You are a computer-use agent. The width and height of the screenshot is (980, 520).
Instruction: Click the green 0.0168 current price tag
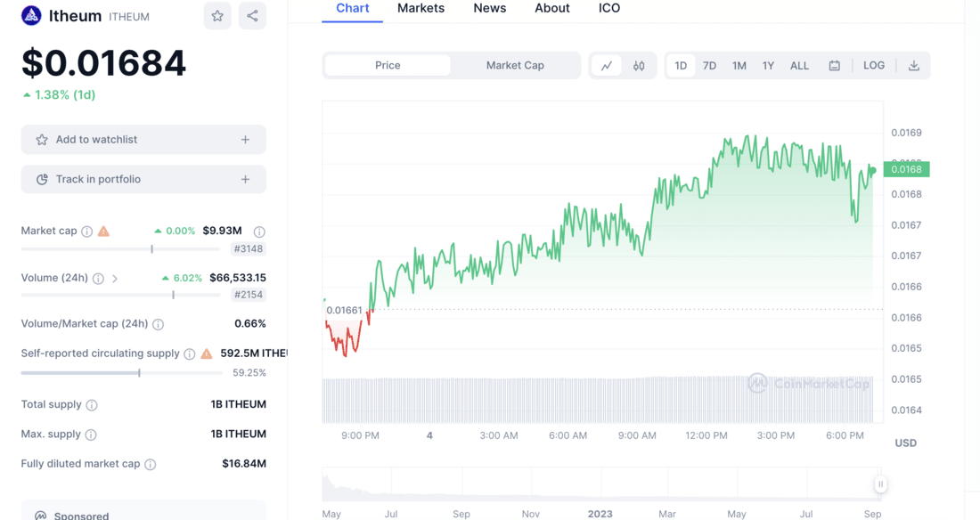(906, 169)
